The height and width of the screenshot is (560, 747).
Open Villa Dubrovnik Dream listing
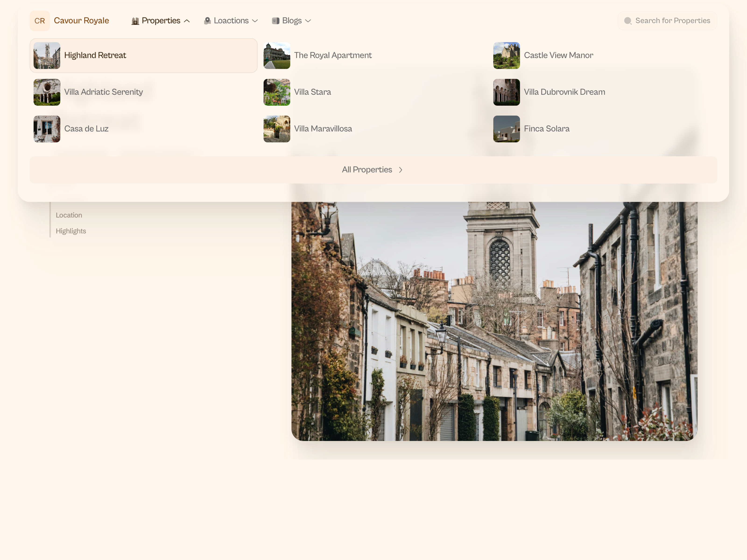click(564, 92)
